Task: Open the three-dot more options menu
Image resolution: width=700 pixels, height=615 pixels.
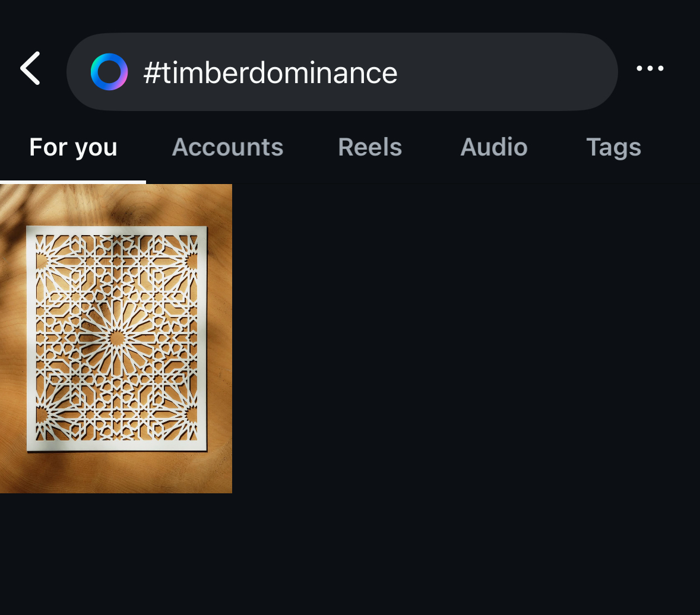Action: coord(650,69)
